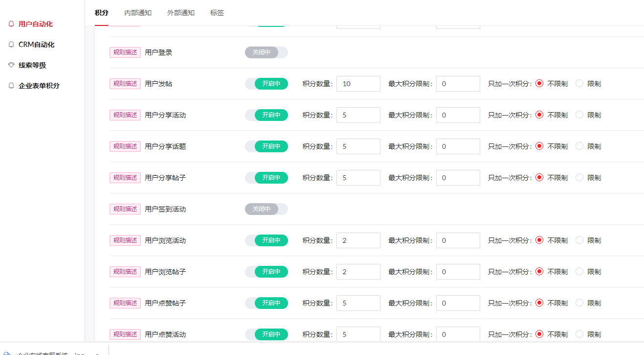Disable the 用户点赞活动 rule toggle
Image resolution: width=644 pixels, height=355 pixels.
click(x=266, y=334)
